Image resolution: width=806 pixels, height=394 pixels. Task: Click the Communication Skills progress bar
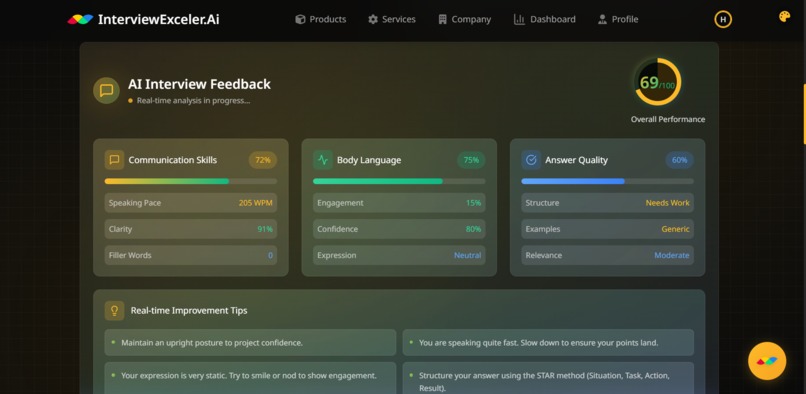click(191, 181)
